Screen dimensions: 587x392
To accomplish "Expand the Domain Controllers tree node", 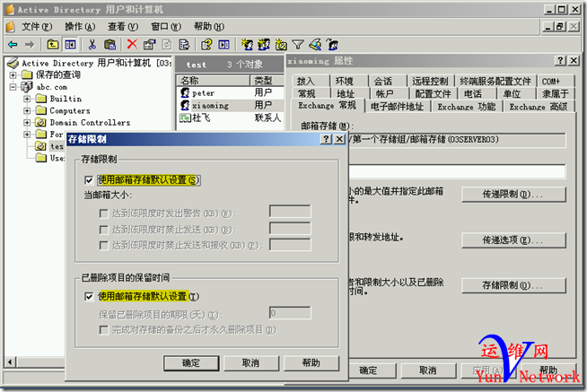I will point(27,122).
